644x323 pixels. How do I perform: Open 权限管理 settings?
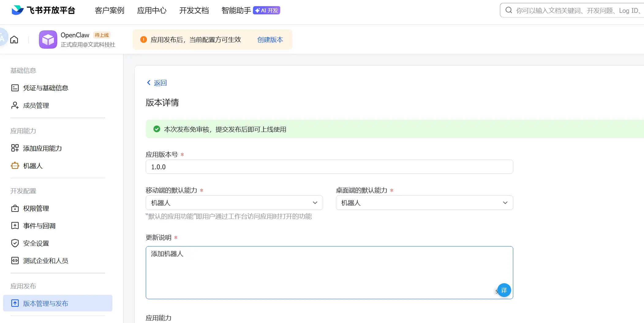click(x=36, y=208)
